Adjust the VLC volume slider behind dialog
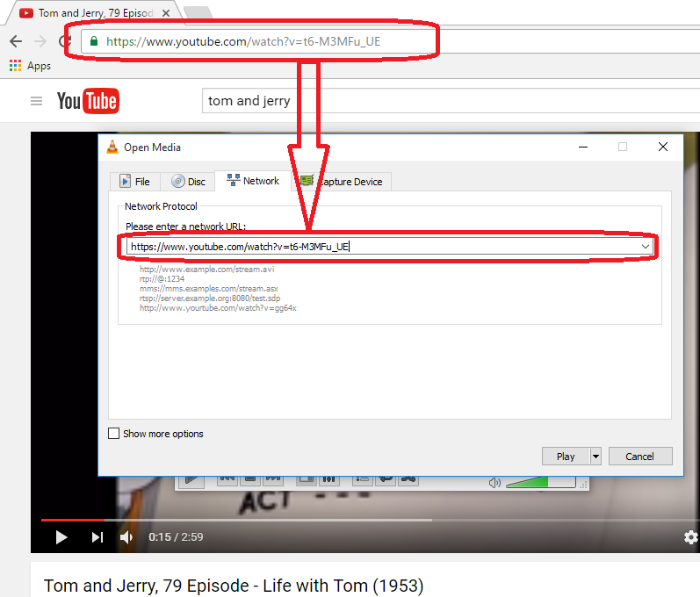The height and width of the screenshot is (597, 700). [541, 482]
